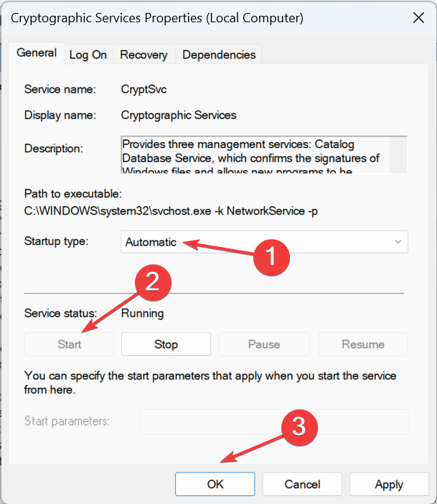This screenshot has width=437, height=504.
Task: Click the Startup type dropdown chevron arrow
Action: coord(398,242)
